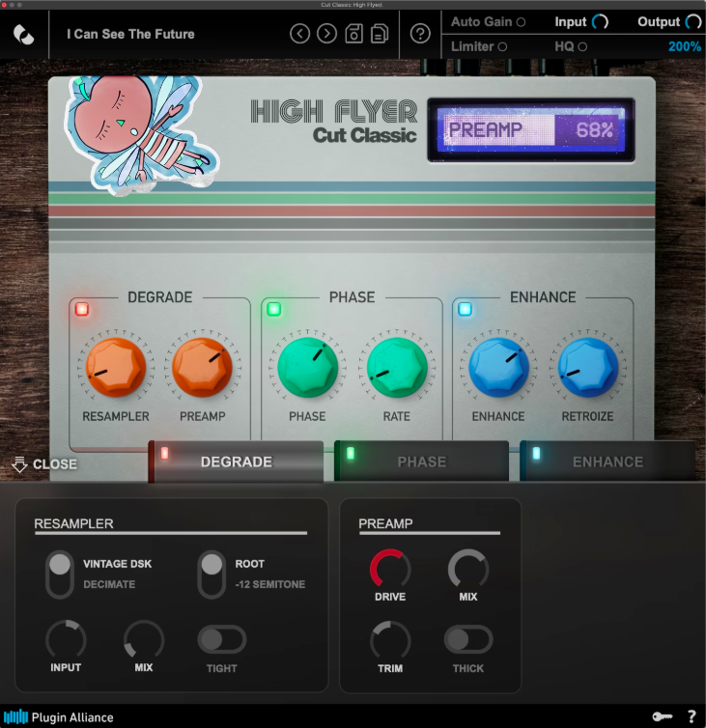The width and height of the screenshot is (706, 728).
Task: Click the VINTAGE DSK label
Action: tap(118, 564)
